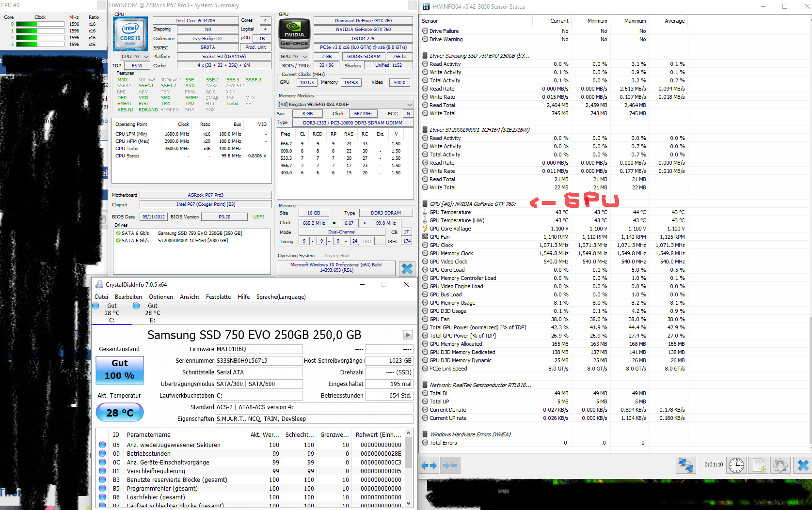Click the green check icon for Samsung SSD drive
812x510 pixels.
118,233
